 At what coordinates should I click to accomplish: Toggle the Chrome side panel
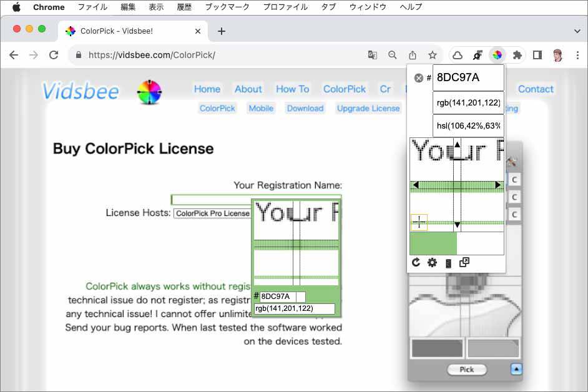(x=537, y=55)
